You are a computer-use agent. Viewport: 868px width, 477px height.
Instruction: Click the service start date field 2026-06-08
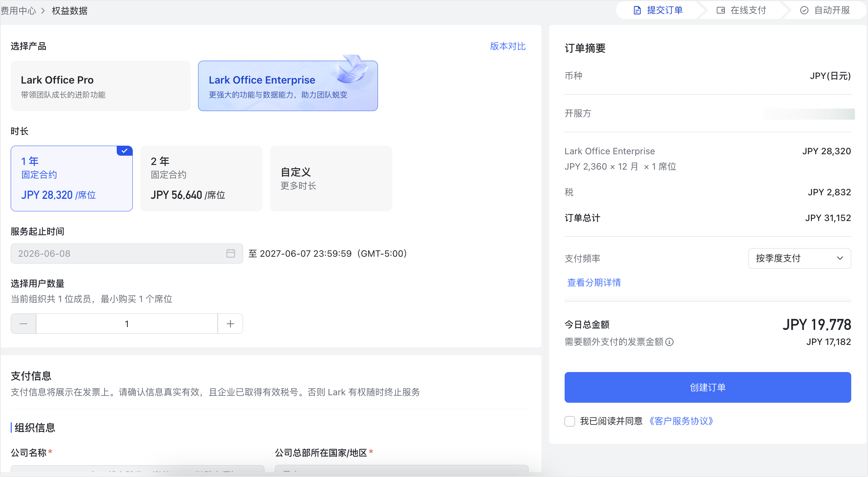pos(127,253)
